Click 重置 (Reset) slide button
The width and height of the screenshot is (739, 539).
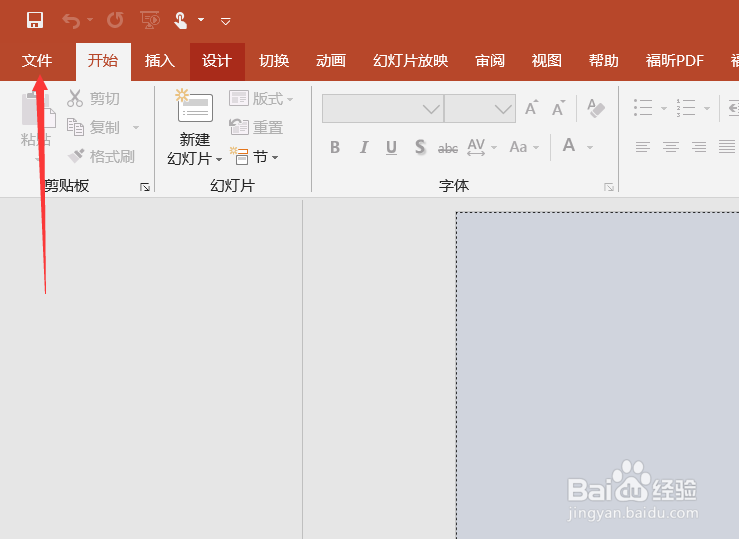[x=256, y=127]
